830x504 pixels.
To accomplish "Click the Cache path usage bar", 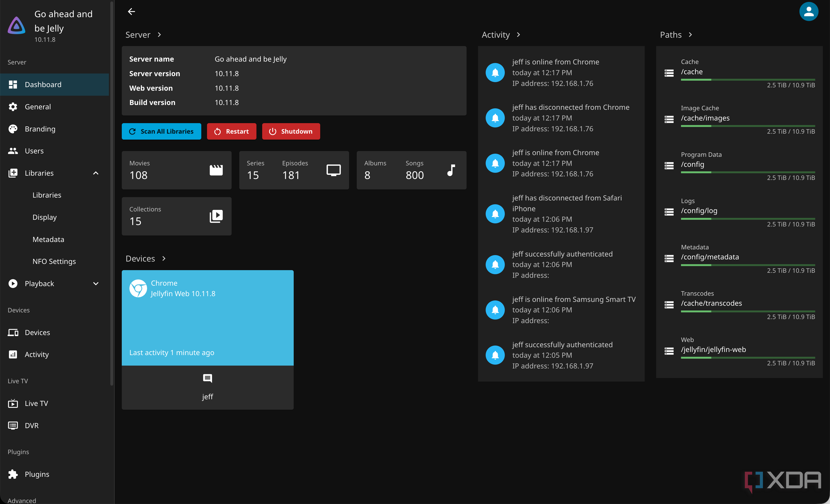I will pos(748,80).
